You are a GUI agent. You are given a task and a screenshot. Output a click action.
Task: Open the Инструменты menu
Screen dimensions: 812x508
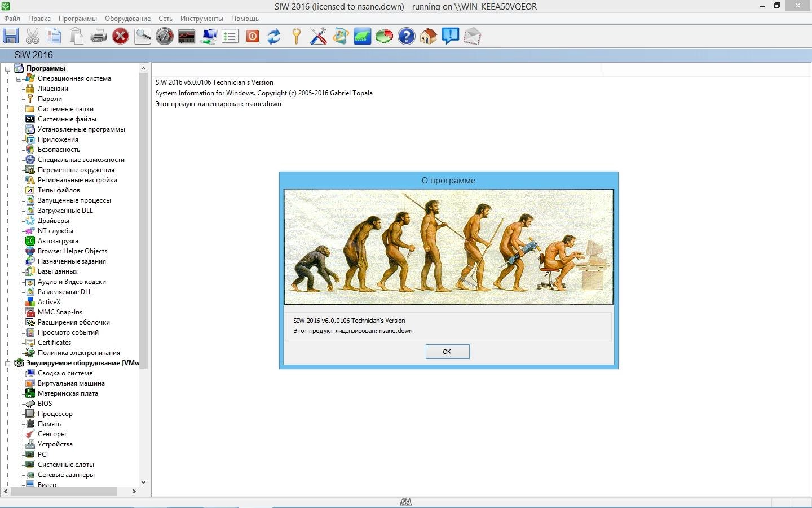pos(202,19)
